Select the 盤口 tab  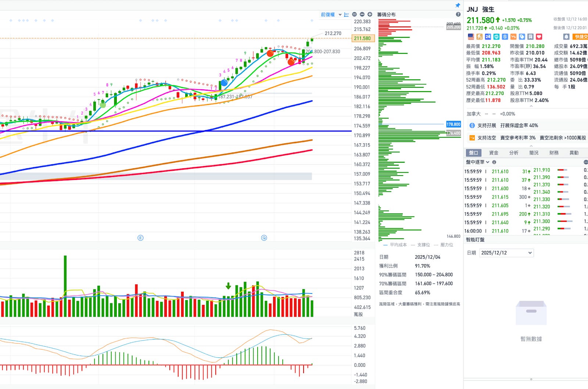[x=474, y=153]
